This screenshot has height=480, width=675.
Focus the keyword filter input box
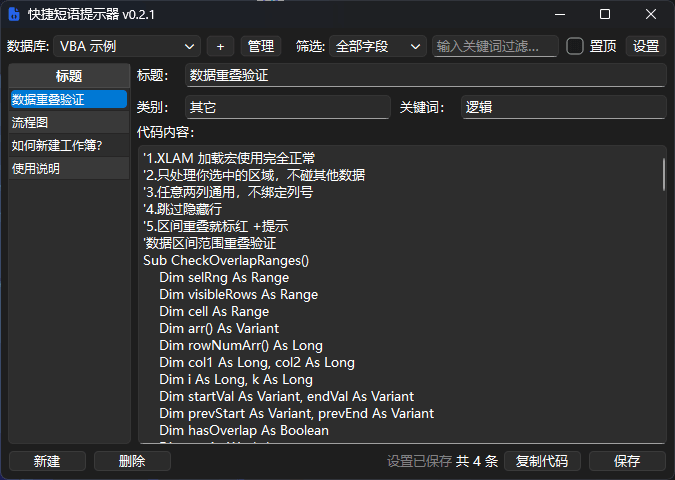[x=495, y=46]
